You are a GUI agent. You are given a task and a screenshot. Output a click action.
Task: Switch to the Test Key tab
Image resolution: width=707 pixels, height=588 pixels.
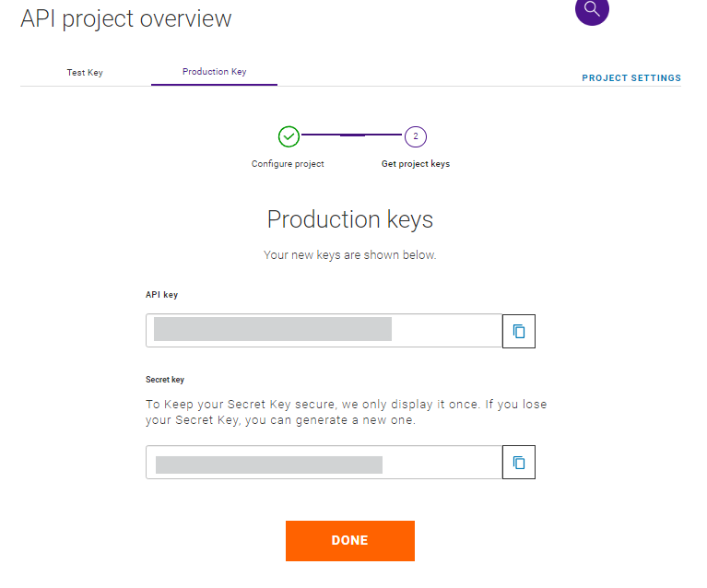pos(85,72)
